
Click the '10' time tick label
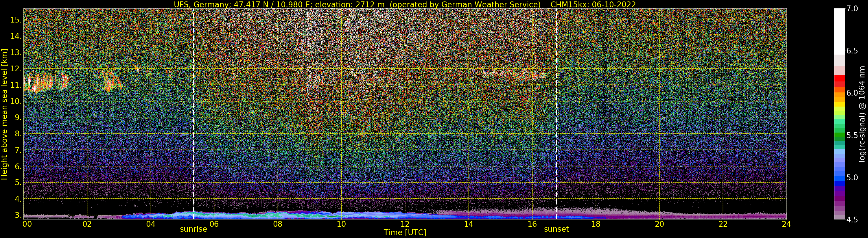341,224
